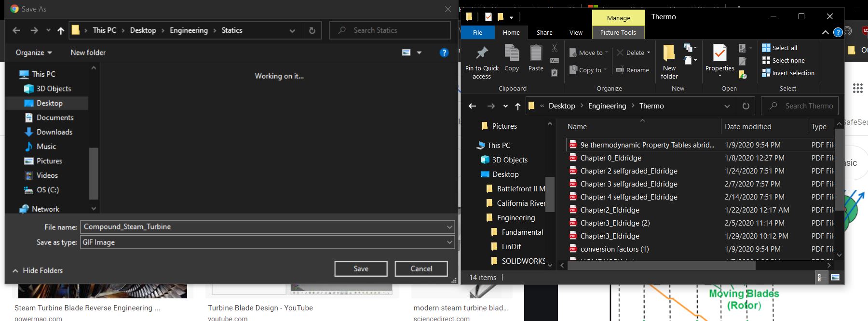Refresh the Thermo folder view
The height and width of the screenshot is (321, 868).
pos(746,106)
